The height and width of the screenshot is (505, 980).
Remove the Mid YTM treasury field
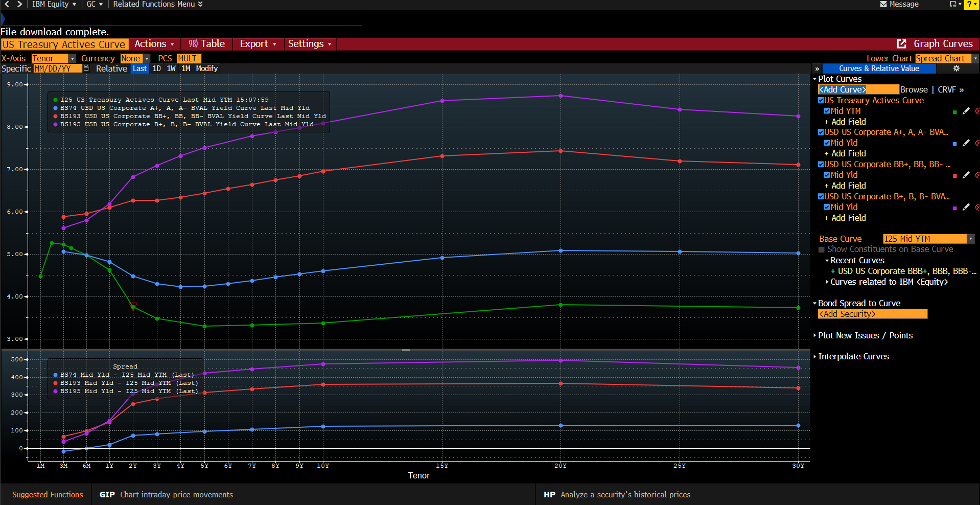pyautogui.click(x=977, y=111)
